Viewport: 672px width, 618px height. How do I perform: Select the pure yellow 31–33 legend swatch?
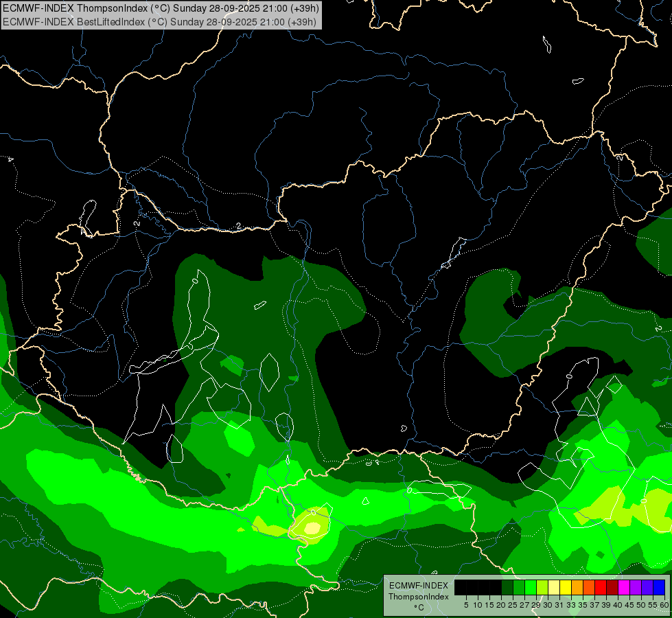[x=566, y=587]
